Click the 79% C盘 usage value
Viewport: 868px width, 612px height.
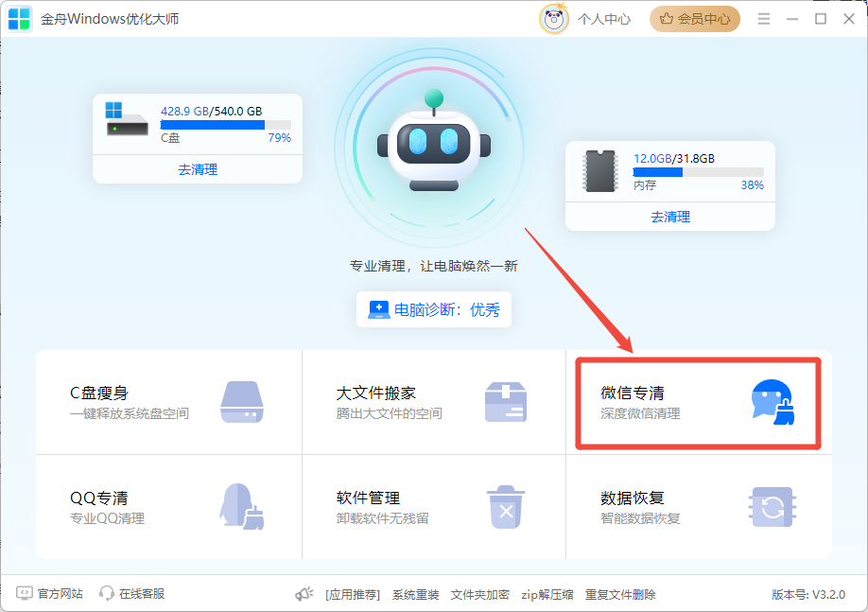(x=280, y=138)
